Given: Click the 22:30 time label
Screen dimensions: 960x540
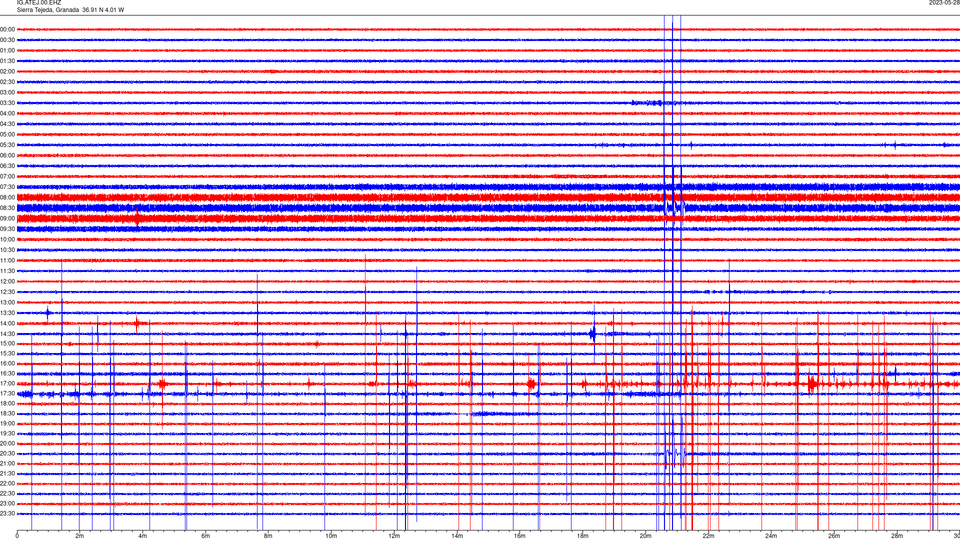Looking at the screenshot, I should coord(7,493).
